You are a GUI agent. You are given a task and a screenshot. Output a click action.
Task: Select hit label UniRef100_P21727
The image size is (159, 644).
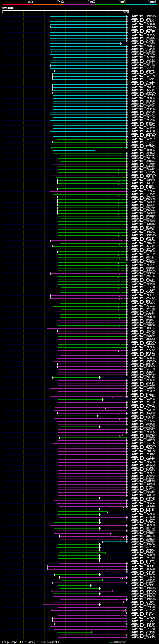[x=143, y=63]
